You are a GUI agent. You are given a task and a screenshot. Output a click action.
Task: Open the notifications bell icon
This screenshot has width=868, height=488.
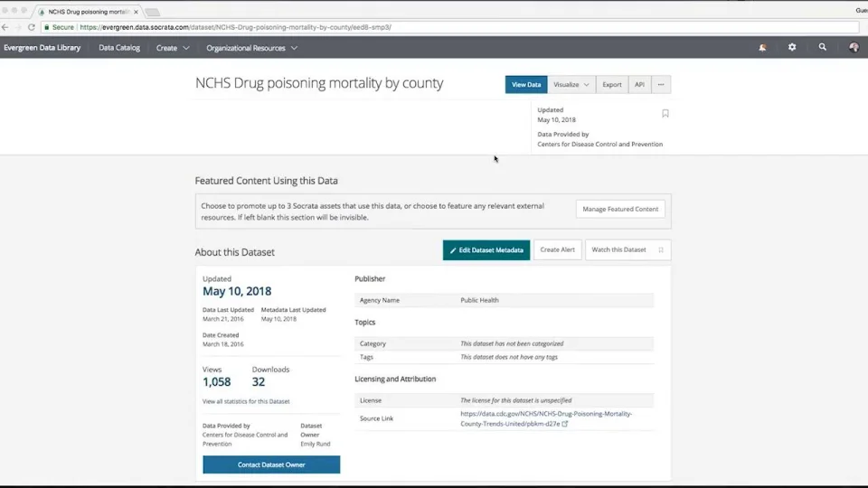point(763,47)
